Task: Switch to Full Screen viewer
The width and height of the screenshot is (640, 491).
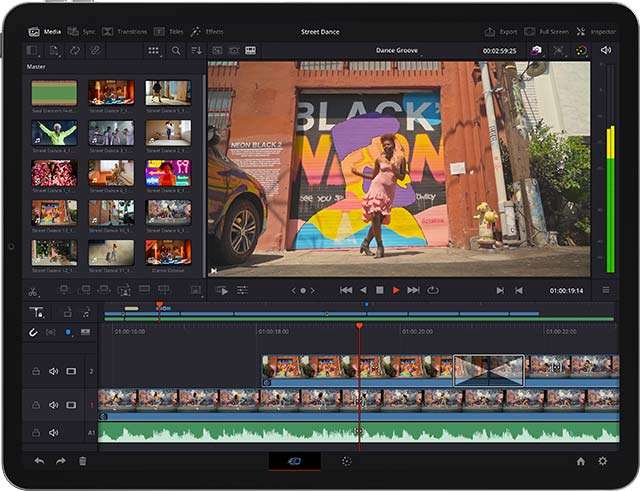Action: [x=547, y=31]
